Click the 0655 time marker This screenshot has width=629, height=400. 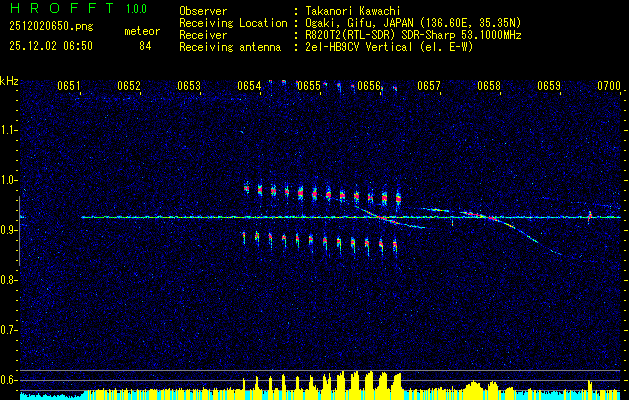click(x=309, y=85)
